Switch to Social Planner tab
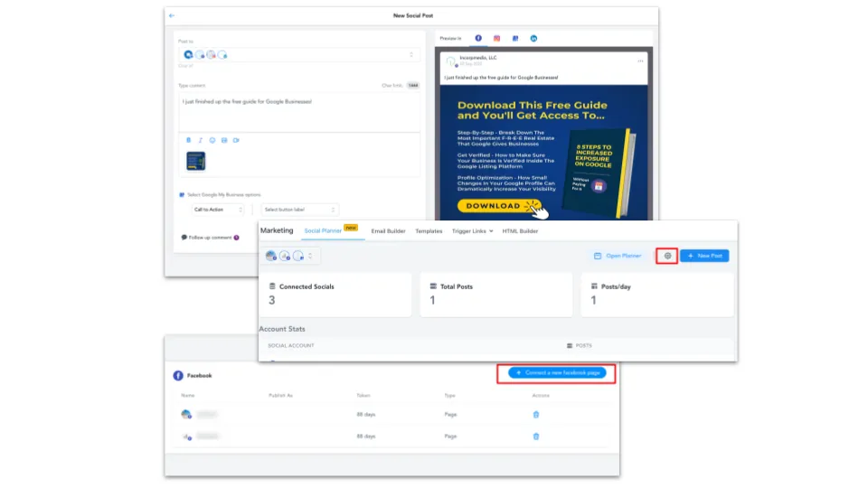 click(x=323, y=230)
